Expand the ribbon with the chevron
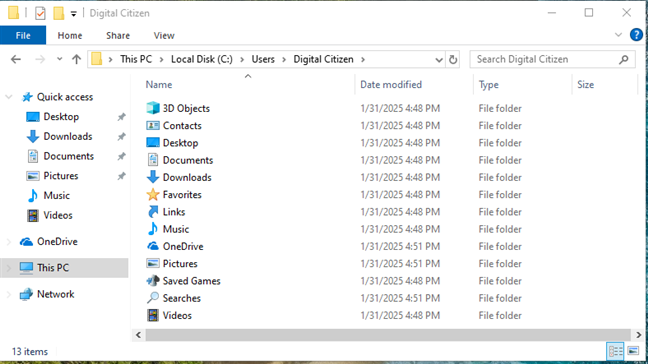Viewport: 648px width, 364px height. (618, 35)
